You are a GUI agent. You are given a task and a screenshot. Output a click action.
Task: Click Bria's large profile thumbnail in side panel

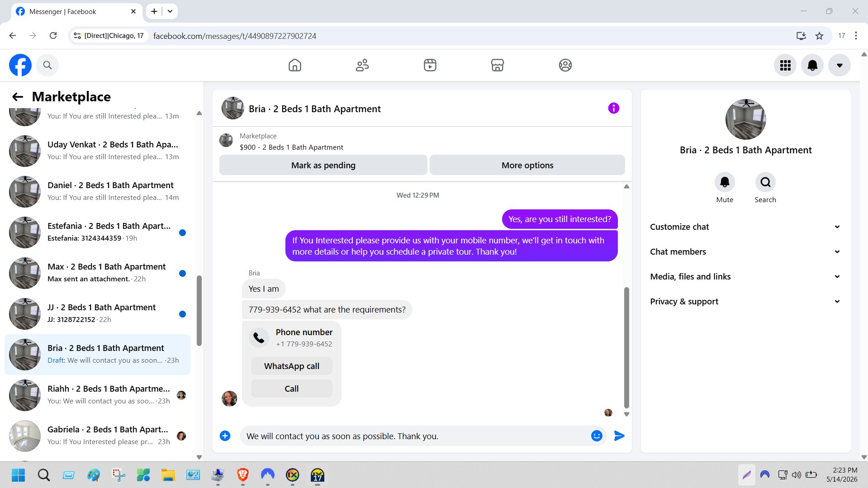745,119
